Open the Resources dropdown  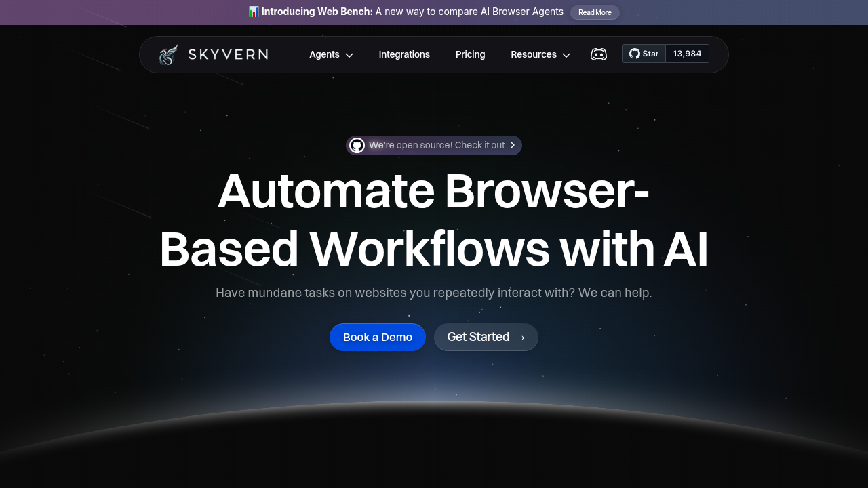point(534,54)
